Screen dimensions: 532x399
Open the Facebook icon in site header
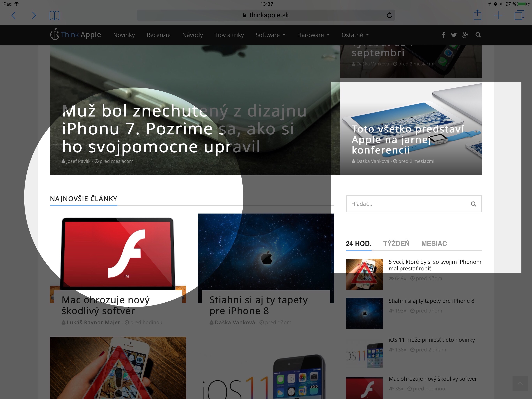(x=443, y=35)
